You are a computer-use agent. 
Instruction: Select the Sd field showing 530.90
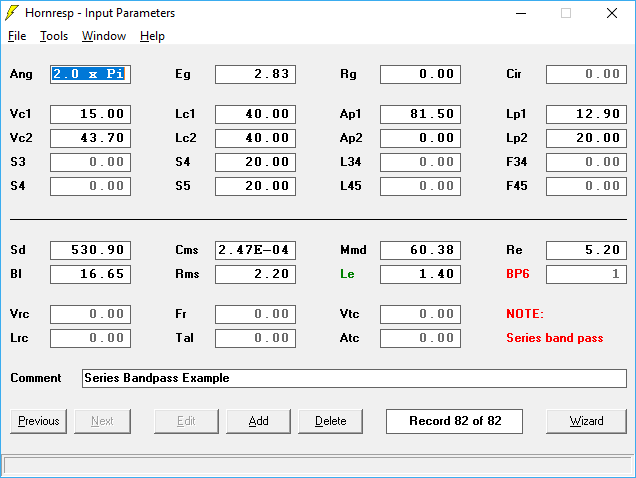click(90, 250)
